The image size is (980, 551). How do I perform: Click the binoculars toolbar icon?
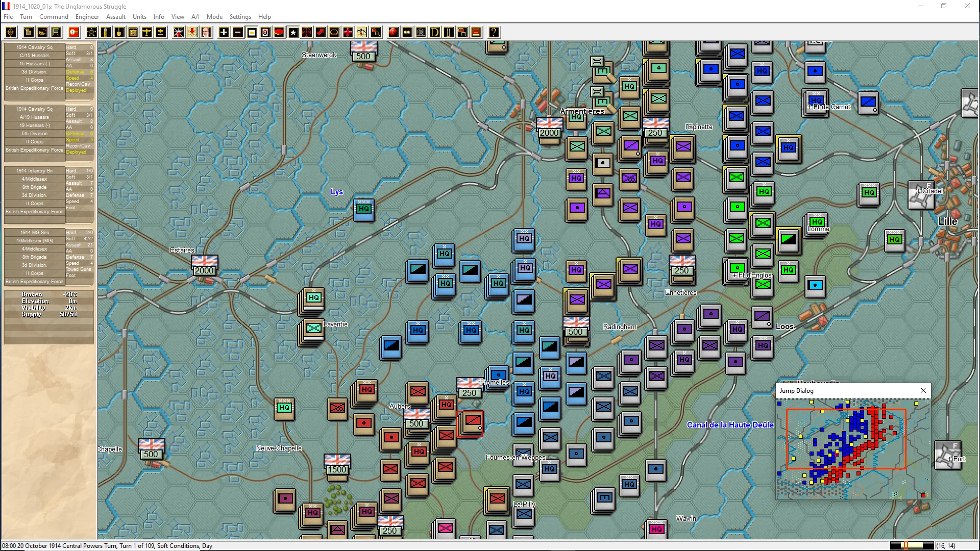407,33
